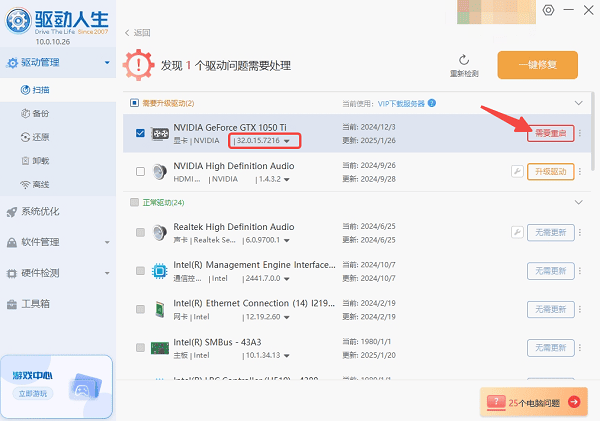Open the VIP下载服务器 link
The height and width of the screenshot is (421, 600).
401,103
